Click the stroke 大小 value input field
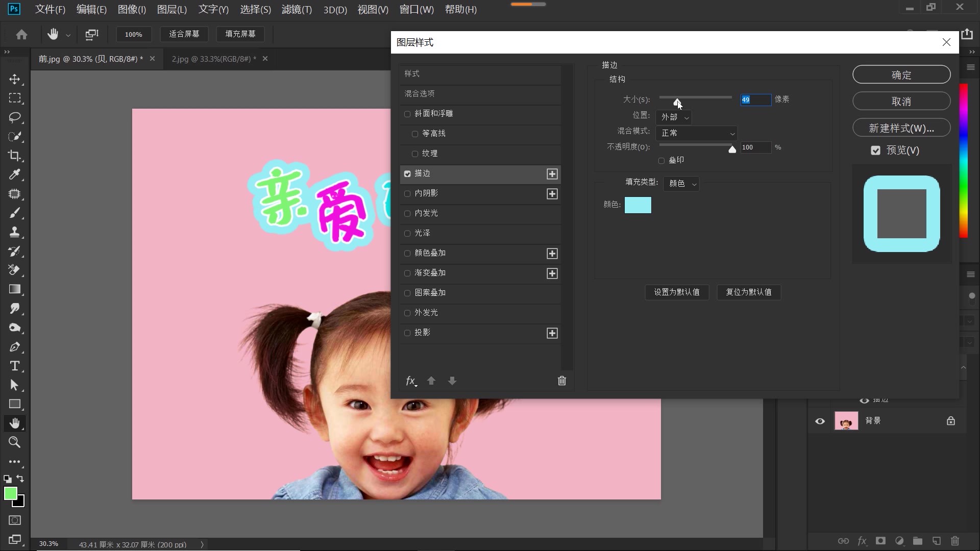This screenshot has height=551, width=980. [755, 99]
